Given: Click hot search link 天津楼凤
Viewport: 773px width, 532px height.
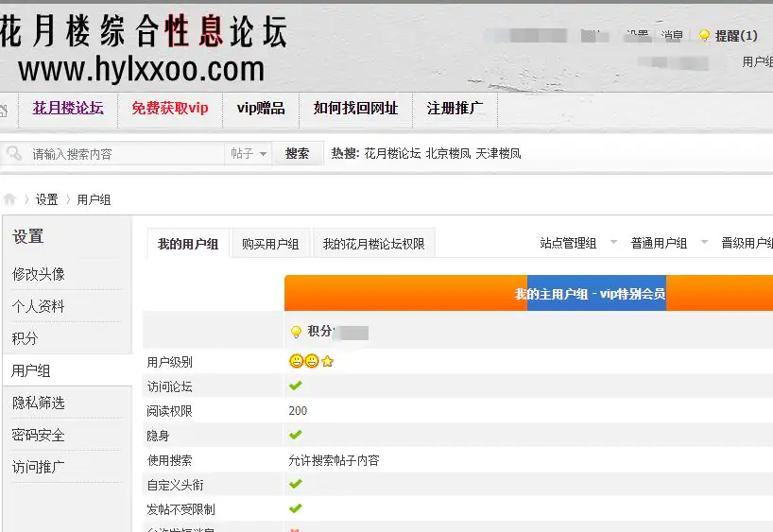Looking at the screenshot, I should [498, 154].
